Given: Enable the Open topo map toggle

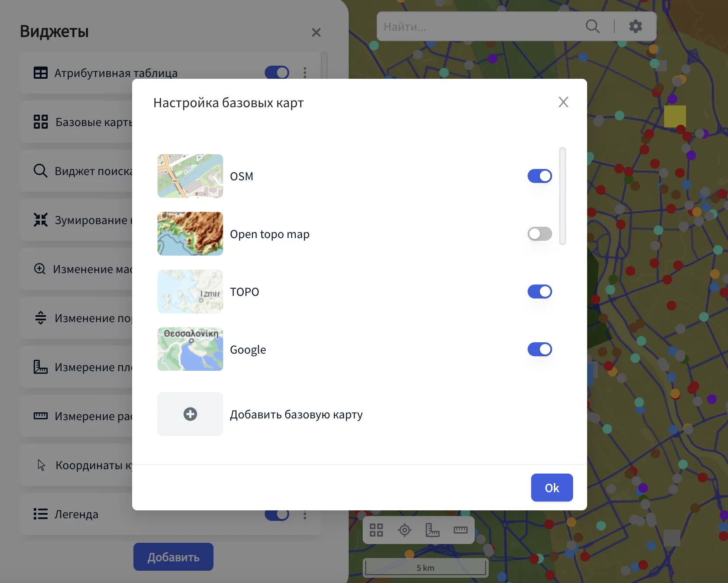Looking at the screenshot, I should (540, 234).
